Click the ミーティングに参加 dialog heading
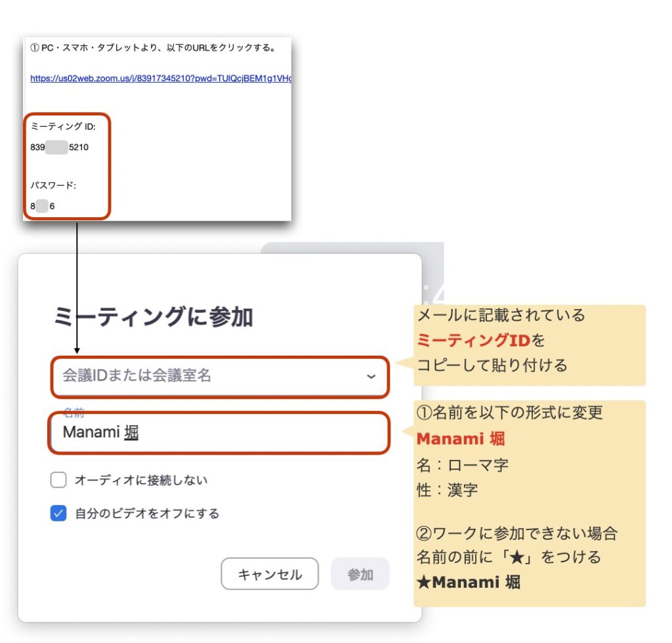This screenshot has height=643, width=672. tap(153, 317)
